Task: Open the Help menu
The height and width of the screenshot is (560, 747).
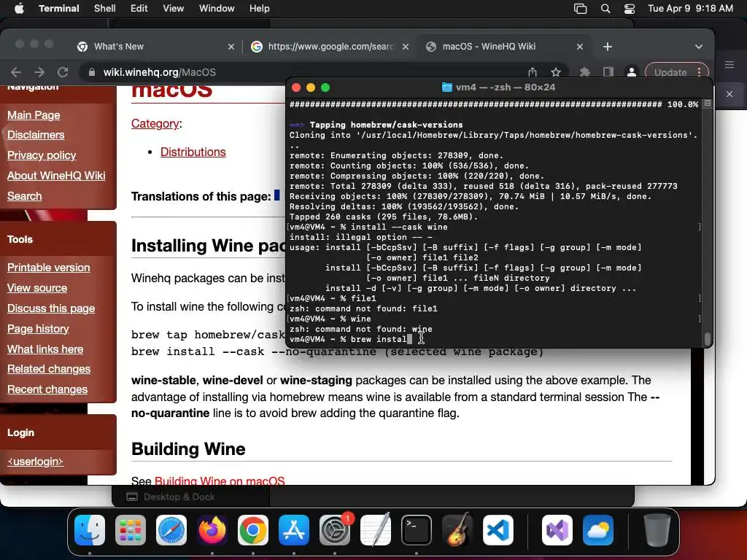Action: point(260,9)
